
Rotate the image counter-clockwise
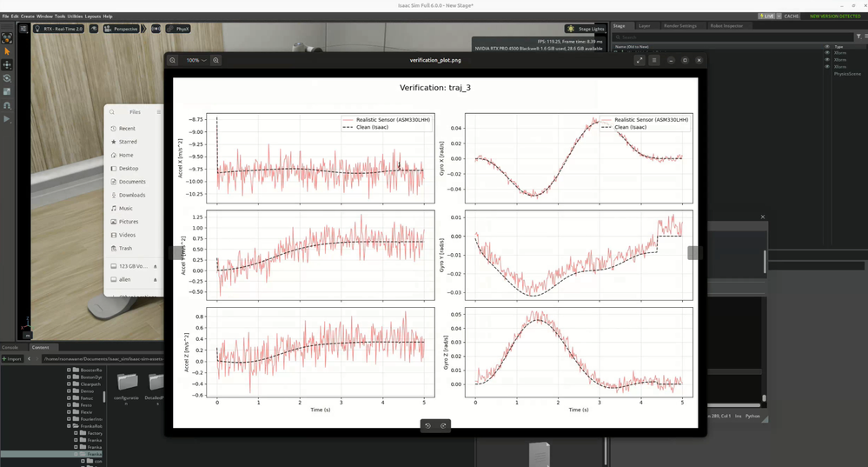tap(427, 425)
